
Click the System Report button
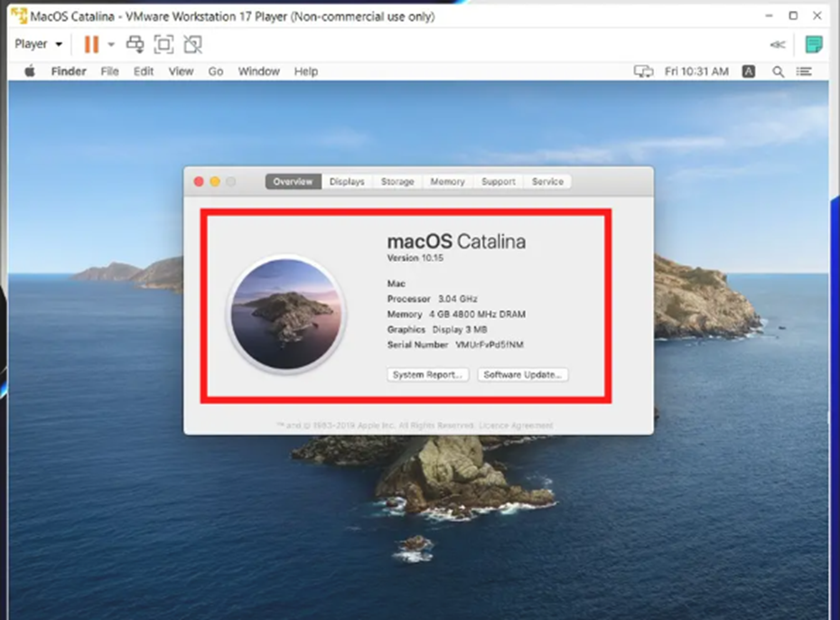click(427, 374)
